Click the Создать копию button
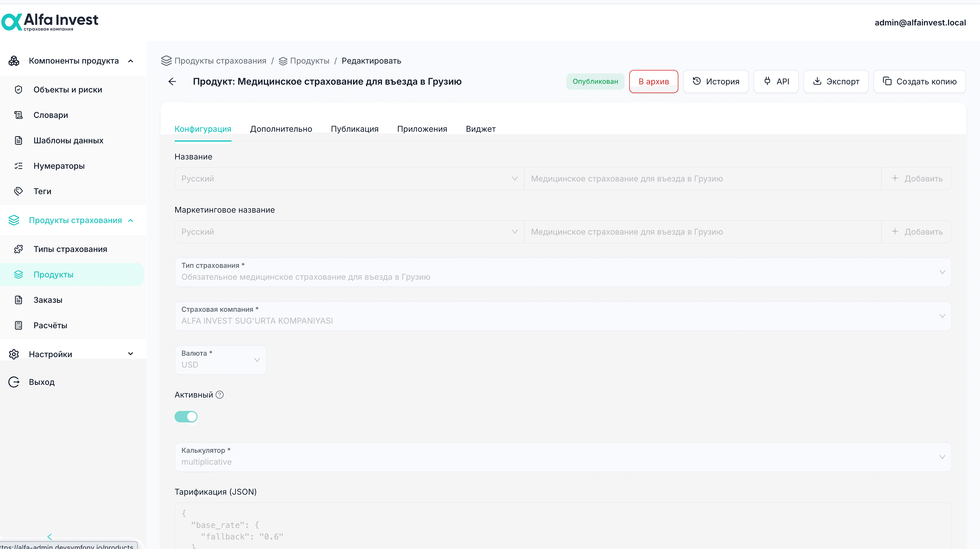Screen dimensions: 980x549 tap(920, 81)
